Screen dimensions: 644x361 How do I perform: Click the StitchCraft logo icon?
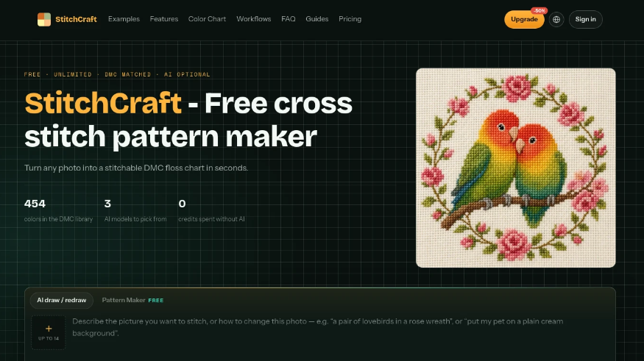coord(44,19)
